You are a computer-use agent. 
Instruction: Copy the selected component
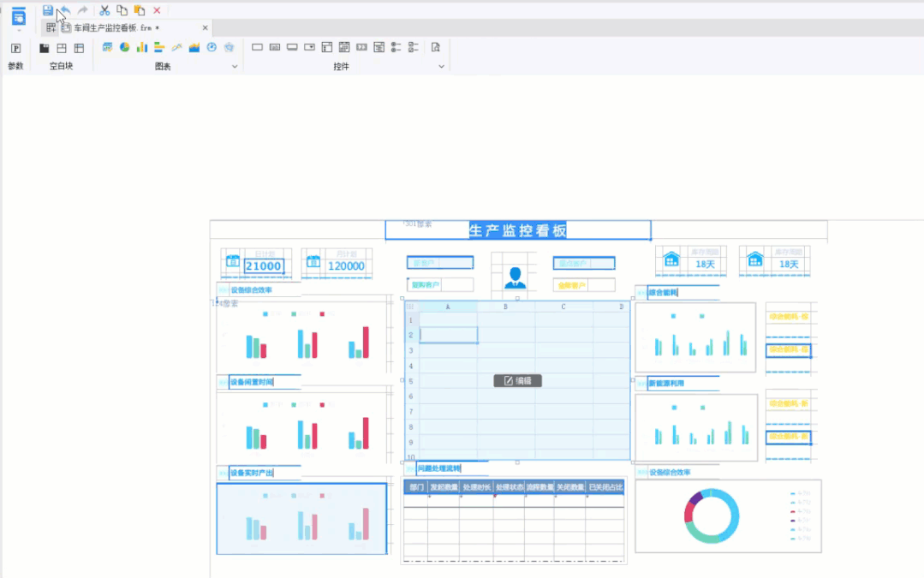click(x=122, y=10)
